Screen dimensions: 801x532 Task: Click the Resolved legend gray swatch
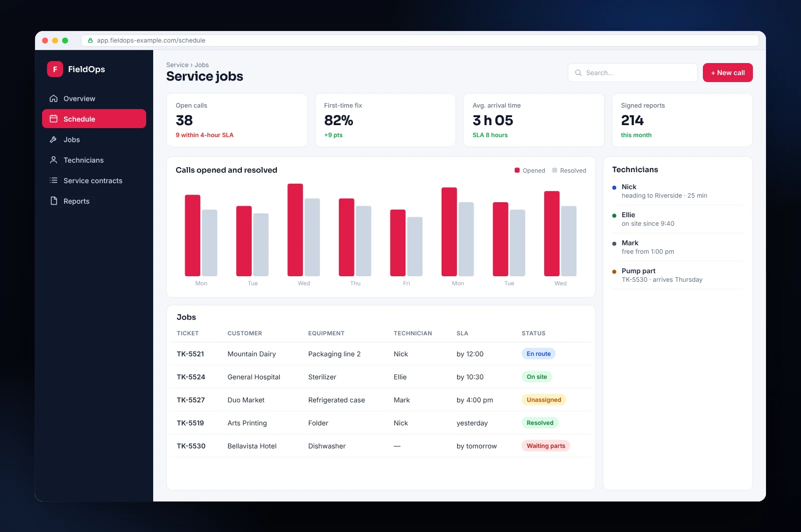pos(555,170)
